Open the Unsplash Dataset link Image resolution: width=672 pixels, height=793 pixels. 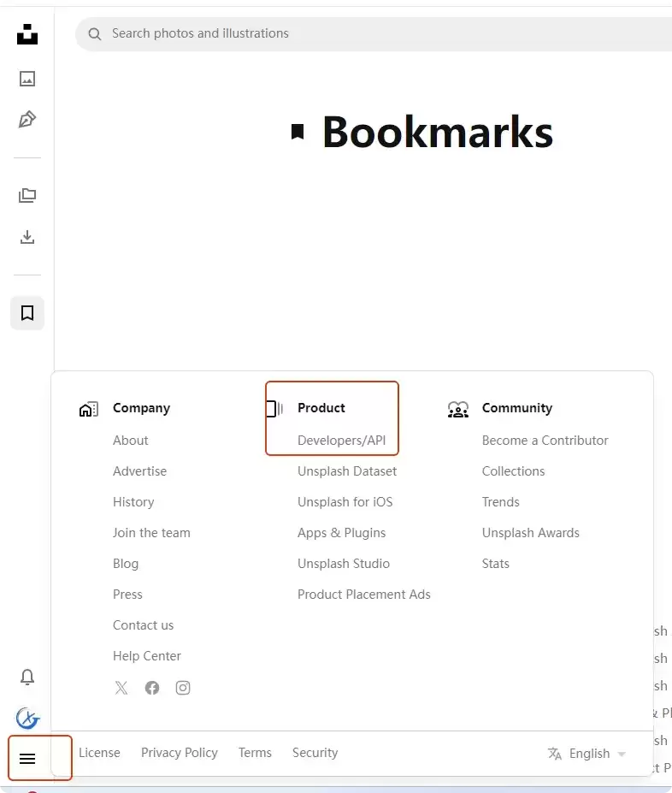coord(347,471)
